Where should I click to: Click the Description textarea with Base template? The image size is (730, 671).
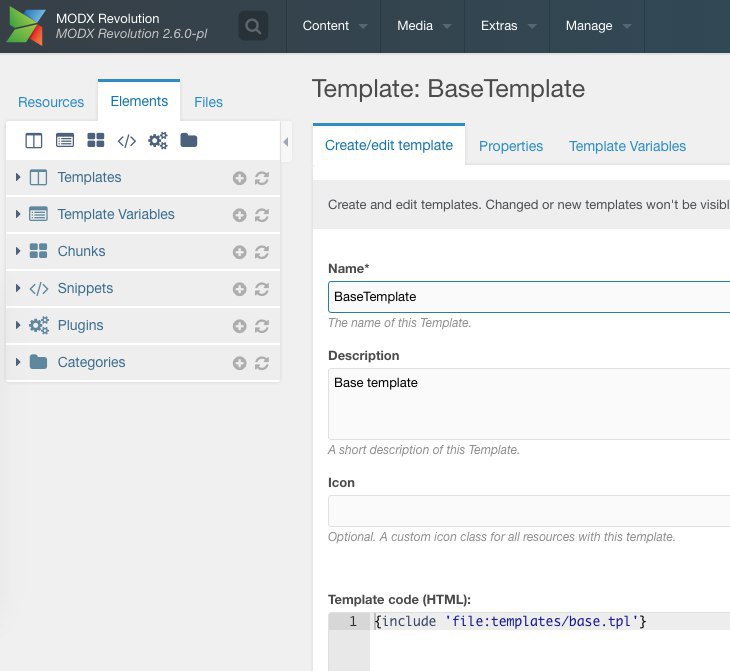529,404
